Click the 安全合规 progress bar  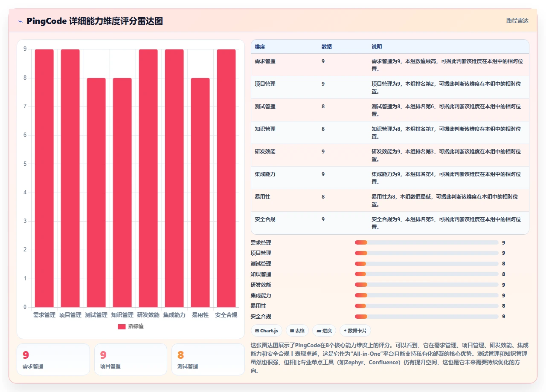427,317
